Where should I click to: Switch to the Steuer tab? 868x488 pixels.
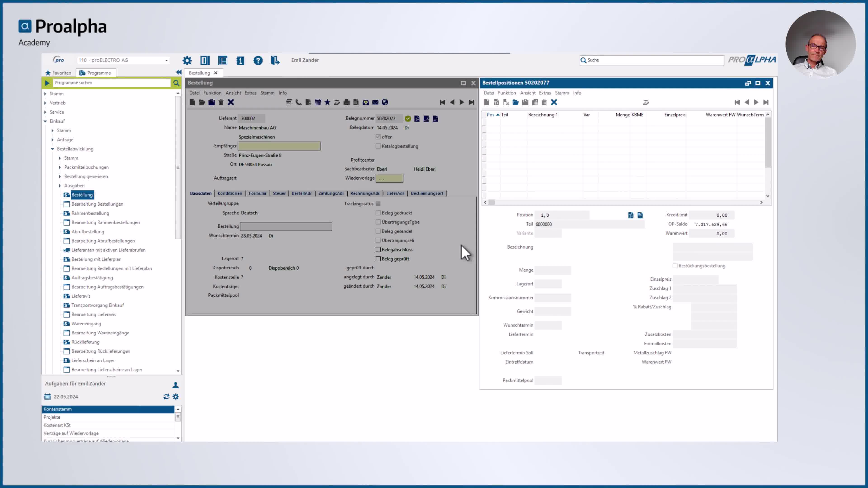tap(279, 193)
